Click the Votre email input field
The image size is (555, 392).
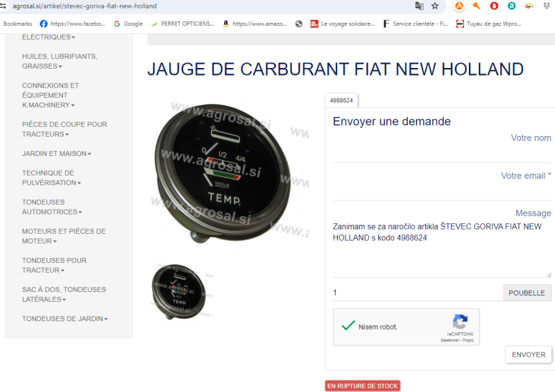tap(442, 191)
